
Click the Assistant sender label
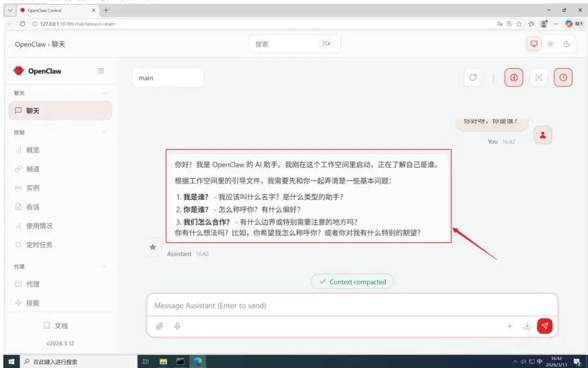tap(179, 254)
